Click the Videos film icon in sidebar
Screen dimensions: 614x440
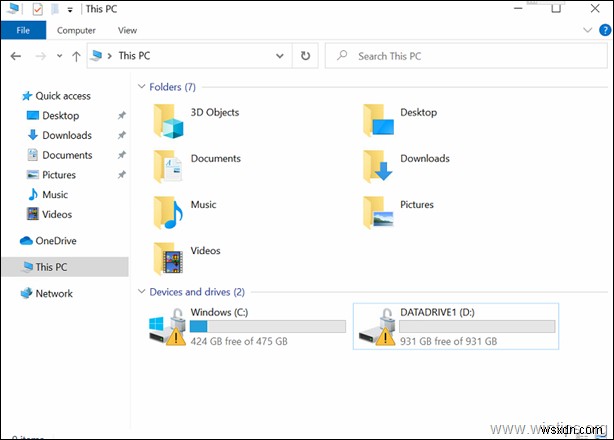tap(33, 214)
